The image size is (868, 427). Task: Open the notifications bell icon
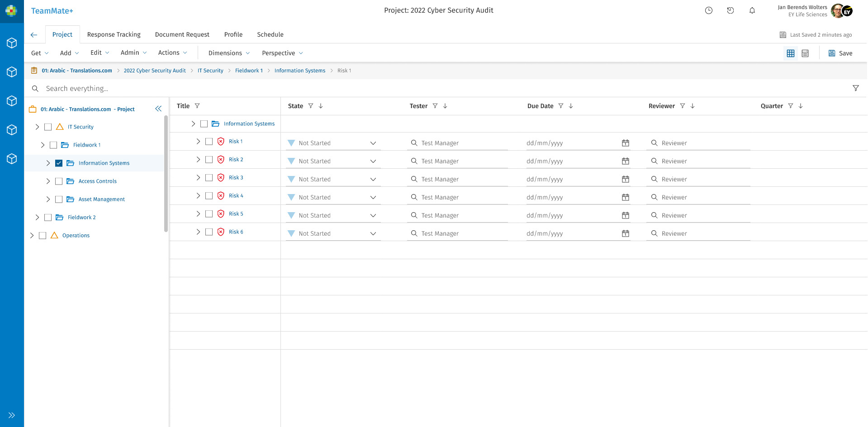752,10
